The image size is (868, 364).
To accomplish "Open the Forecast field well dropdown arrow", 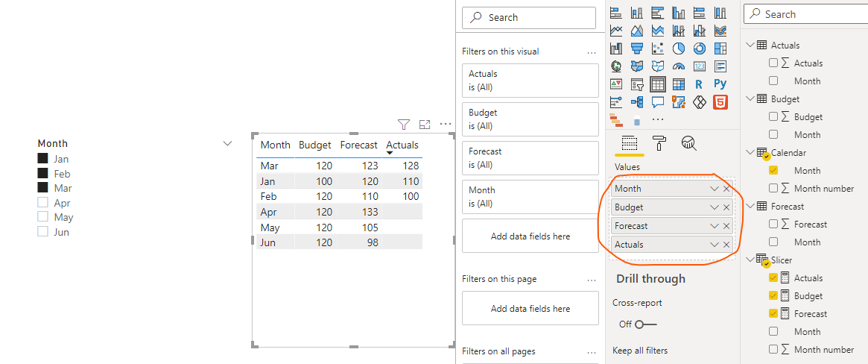I will (x=714, y=226).
